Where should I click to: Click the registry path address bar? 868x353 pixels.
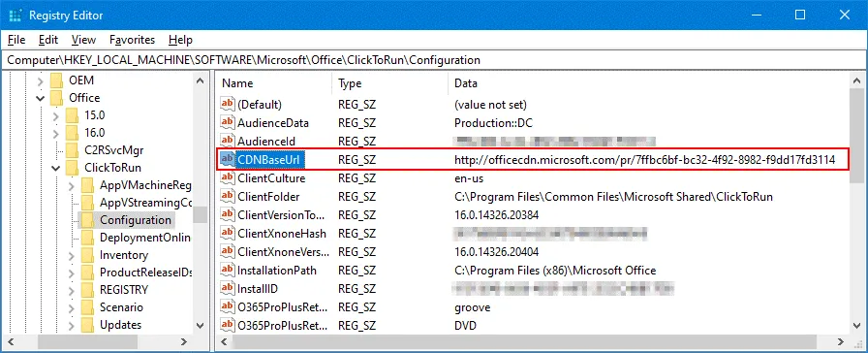(434, 60)
